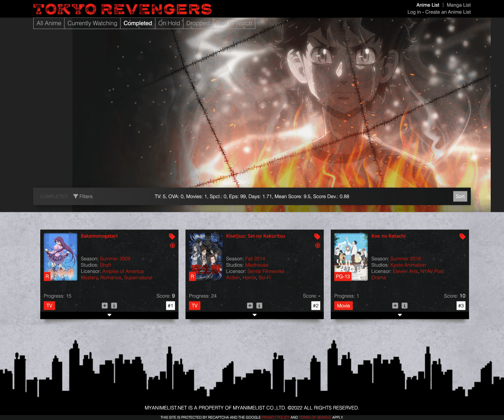Open the Dropped tab

(x=198, y=23)
